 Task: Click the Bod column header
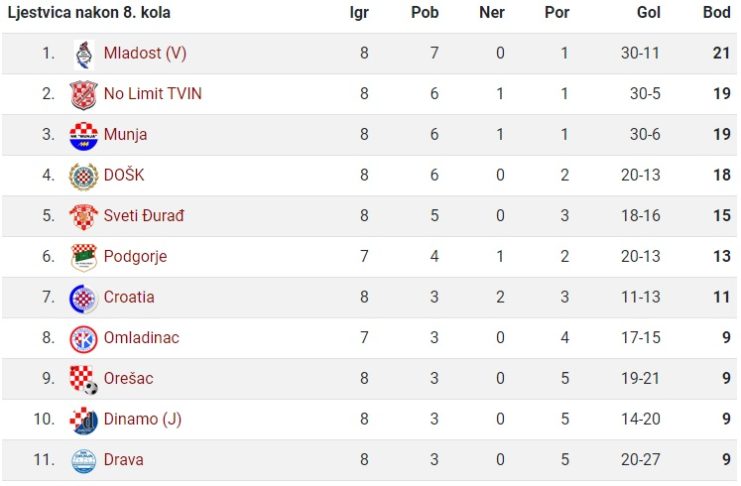716,12
